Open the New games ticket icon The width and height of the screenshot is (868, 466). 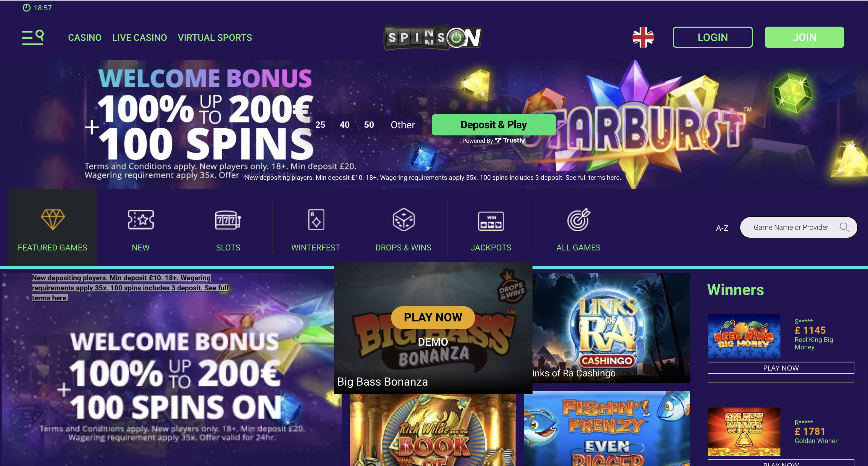[141, 219]
